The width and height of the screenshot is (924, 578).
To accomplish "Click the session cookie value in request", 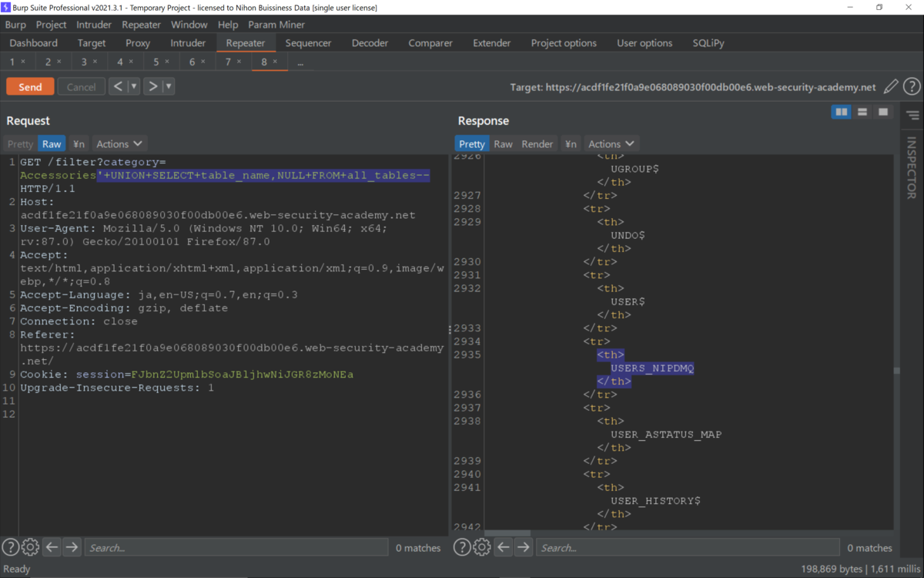I will [x=243, y=375].
